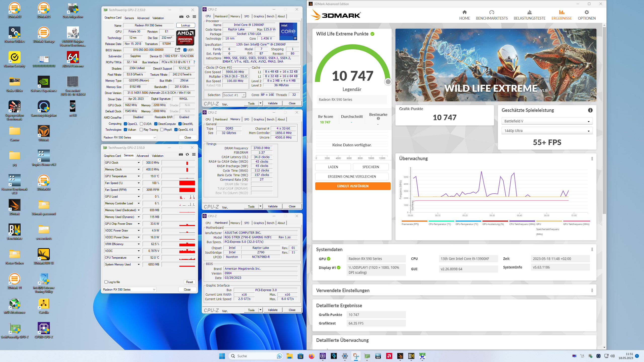Expand the 1440p Ultra resolution dropdown
The image size is (644, 362).
(x=547, y=131)
